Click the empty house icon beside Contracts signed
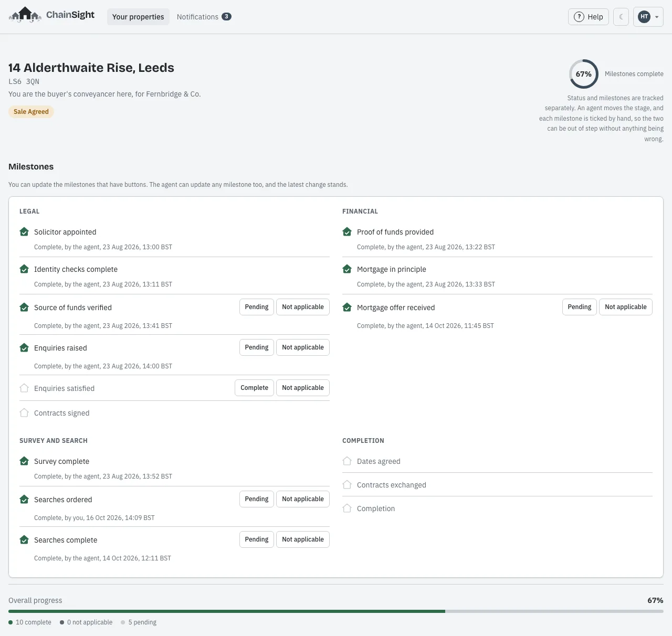Screen dimensions: 672x636 click(x=24, y=413)
